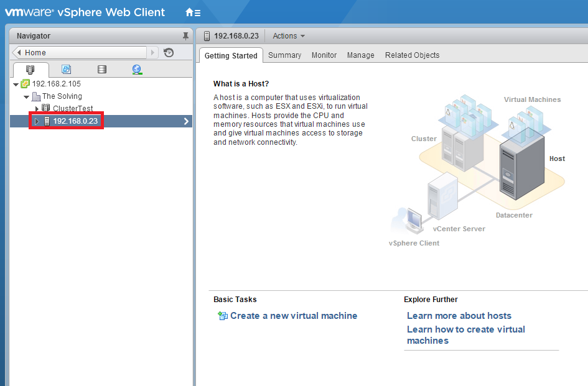Switch to Hosts and Clusters inventory tab
Screen dimensions: 588x386
pos(30,70)
